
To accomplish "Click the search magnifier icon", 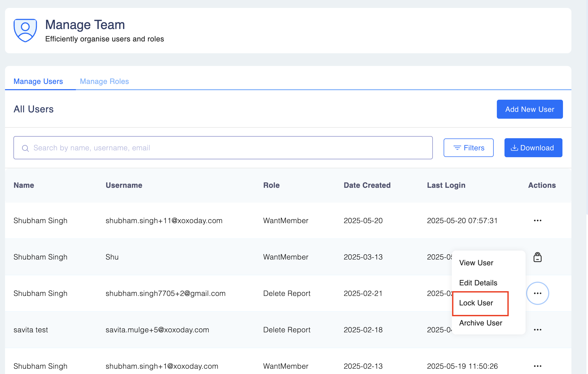I will (x=25, y=148).
